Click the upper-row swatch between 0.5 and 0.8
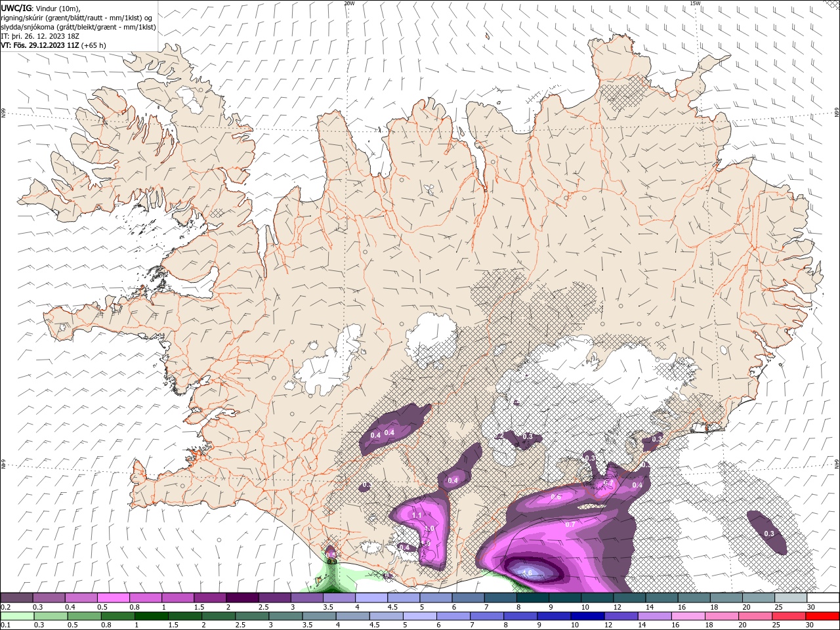The height and width of the screenshot is (630, 840). (114, 598)
